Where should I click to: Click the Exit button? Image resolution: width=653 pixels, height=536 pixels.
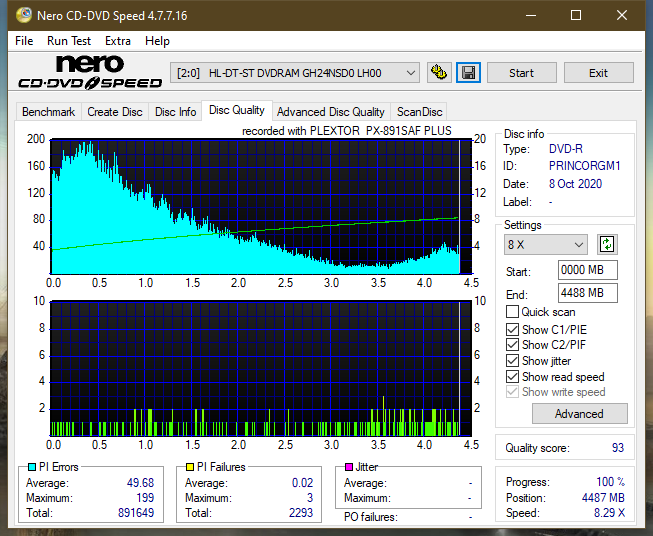(x=598, y=73)
